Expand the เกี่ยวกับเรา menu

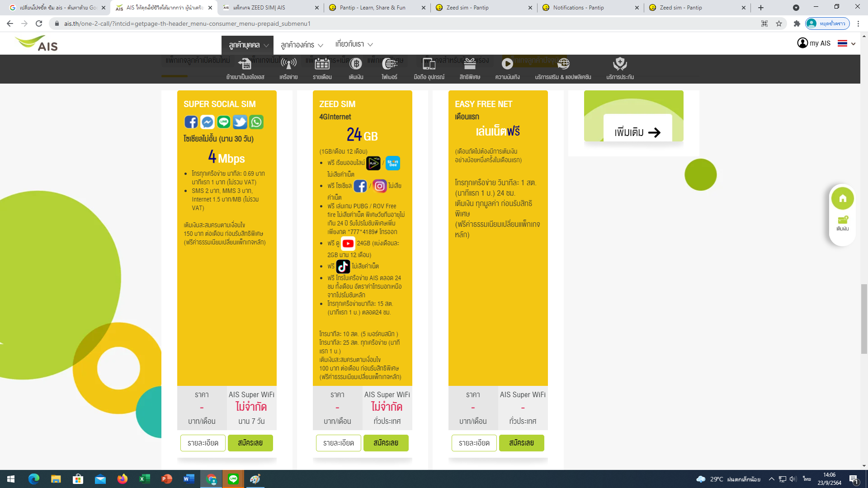pos(354,44)
